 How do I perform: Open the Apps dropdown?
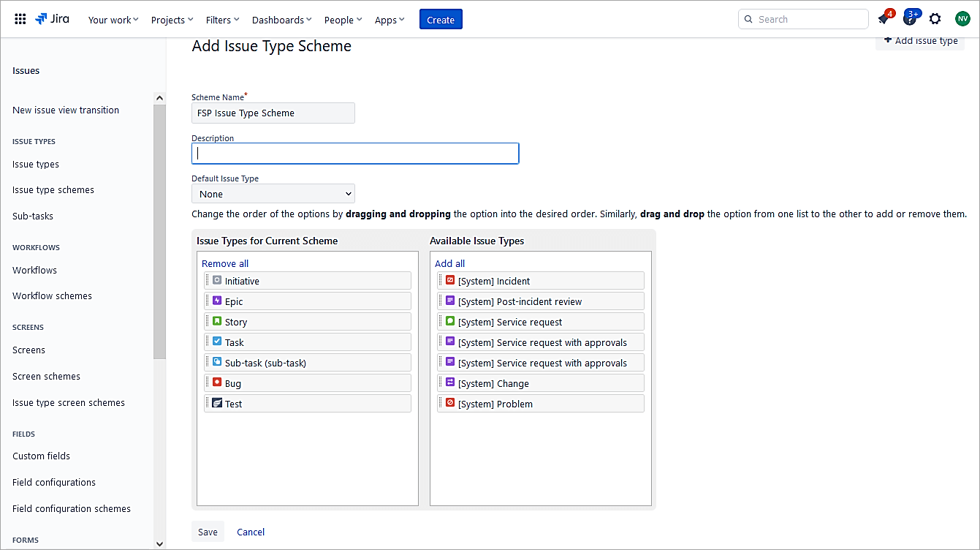coord(389,20)
